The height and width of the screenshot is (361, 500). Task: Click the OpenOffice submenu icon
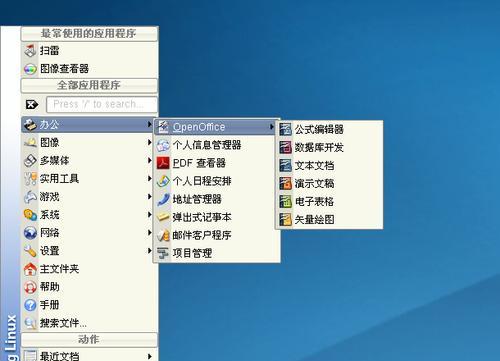point(163,127)
